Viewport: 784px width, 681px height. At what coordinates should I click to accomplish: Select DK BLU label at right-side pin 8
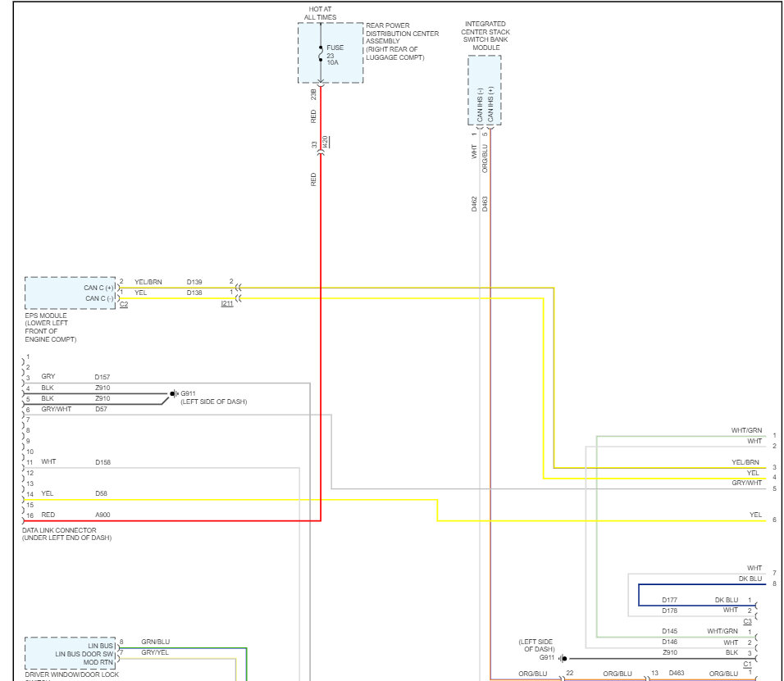pos(750,579)
